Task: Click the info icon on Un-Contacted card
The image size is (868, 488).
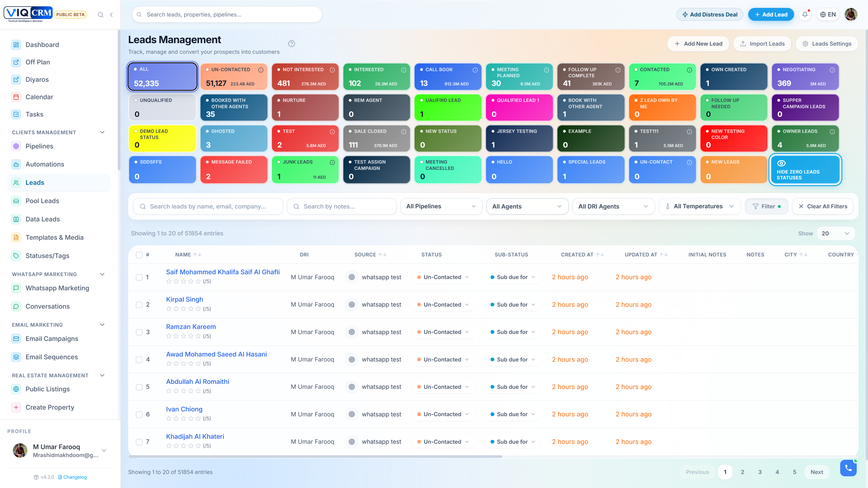Action: point(261,70)
